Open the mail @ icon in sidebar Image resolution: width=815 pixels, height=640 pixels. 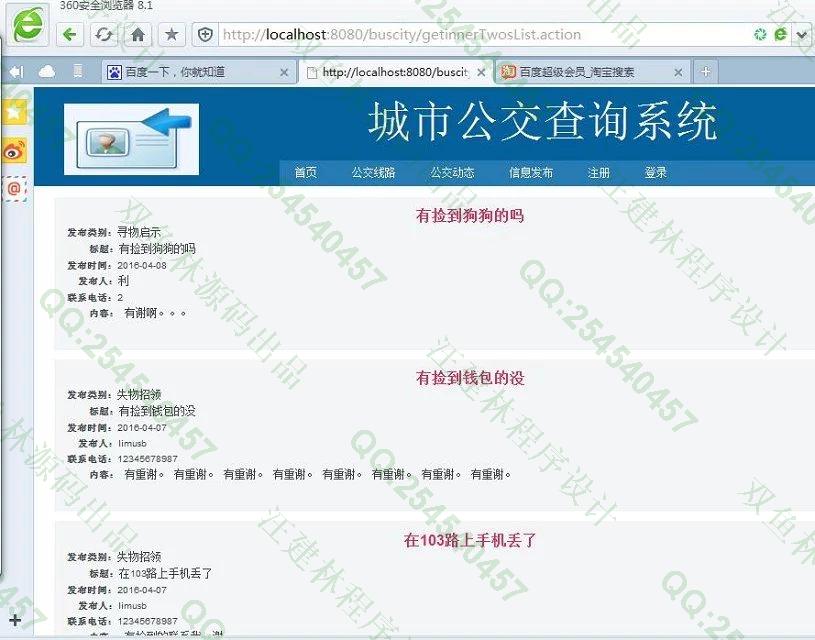14,188
